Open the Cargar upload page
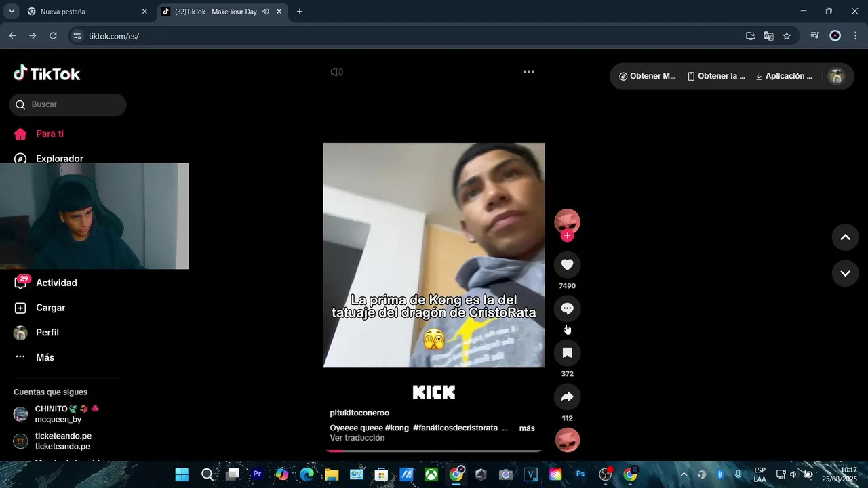Image resolution: width=868 pixels, height=488 pixels. 40,308
